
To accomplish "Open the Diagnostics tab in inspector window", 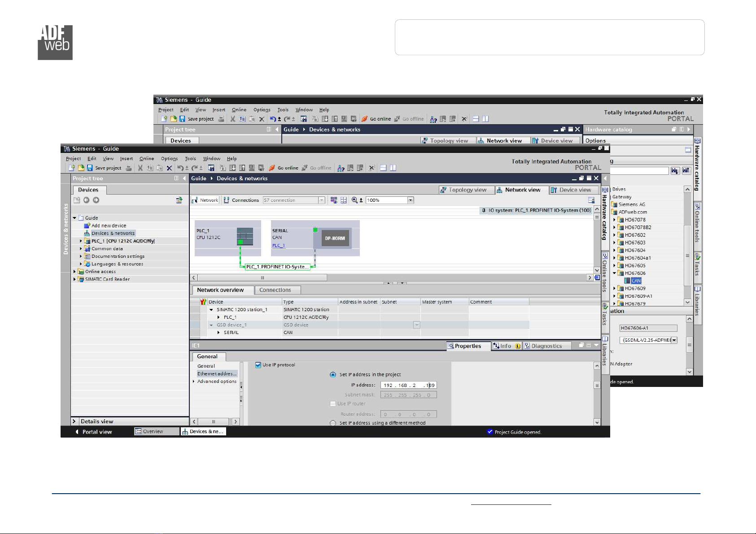I will [546, 346].
